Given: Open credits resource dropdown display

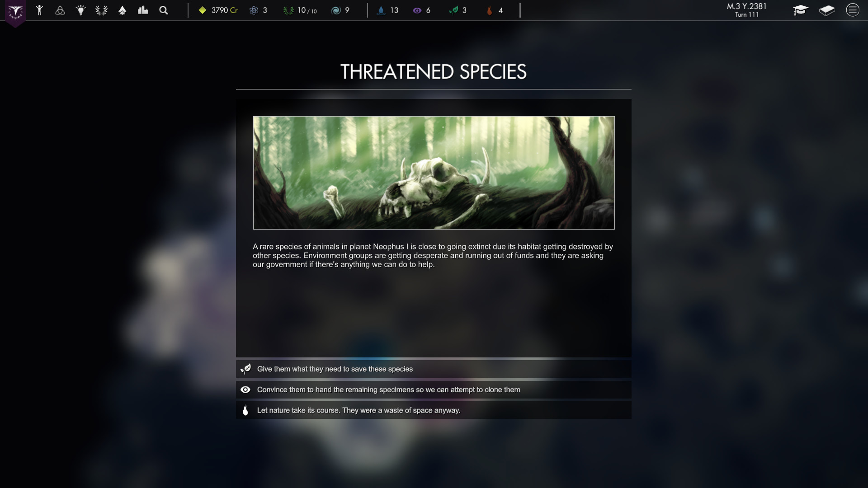Looking at the screenshot, I should coord(221,10).
